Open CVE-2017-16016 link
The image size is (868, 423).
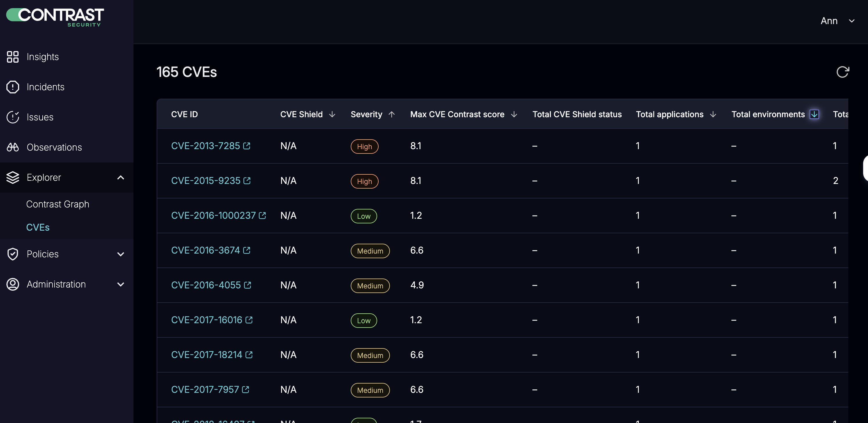pos(207,320)
